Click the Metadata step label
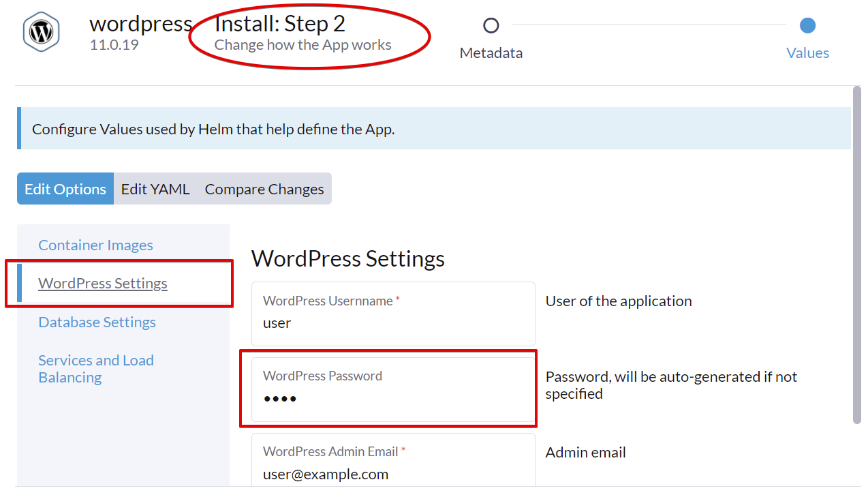Viewport: 868px width, 497px height. click(491, 53)
